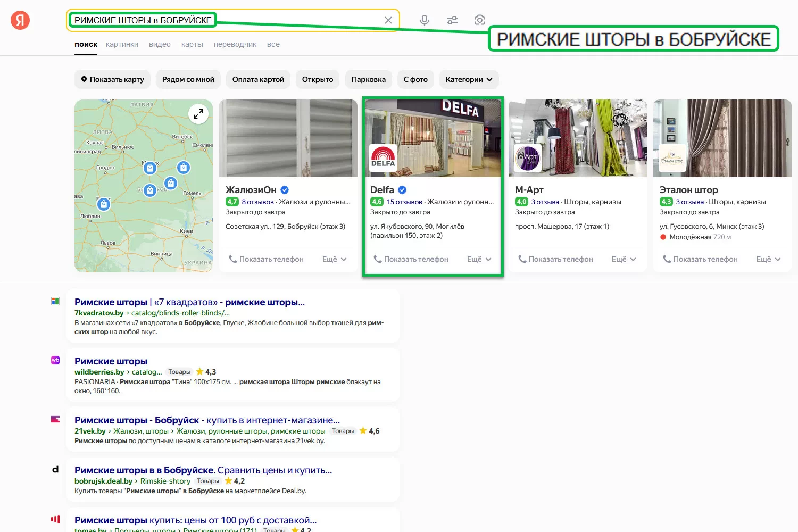Image resolution: width=798 pixels, height=532 pixels.
Task: Click the Молодёжная metro station label
Action: [x=690, y=237]
